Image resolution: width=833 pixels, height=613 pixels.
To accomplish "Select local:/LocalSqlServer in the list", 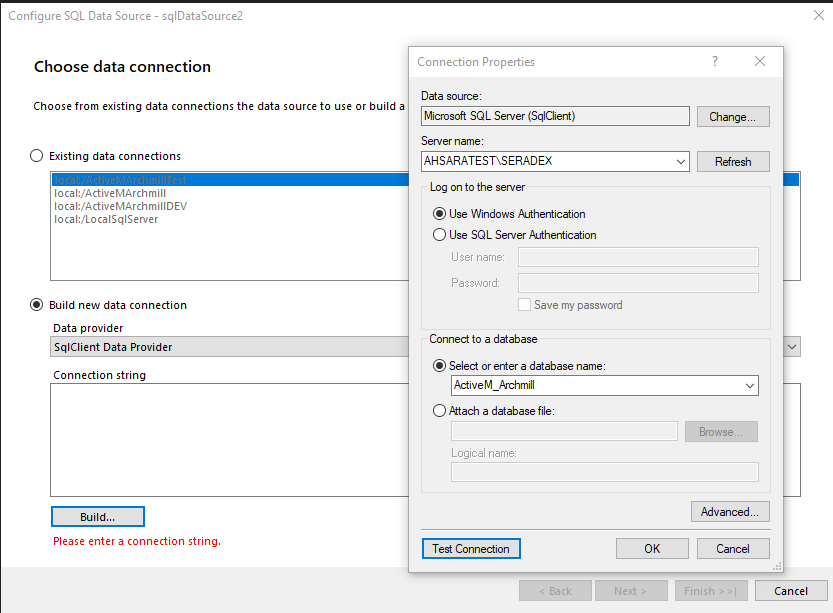I will pos(106,219).
